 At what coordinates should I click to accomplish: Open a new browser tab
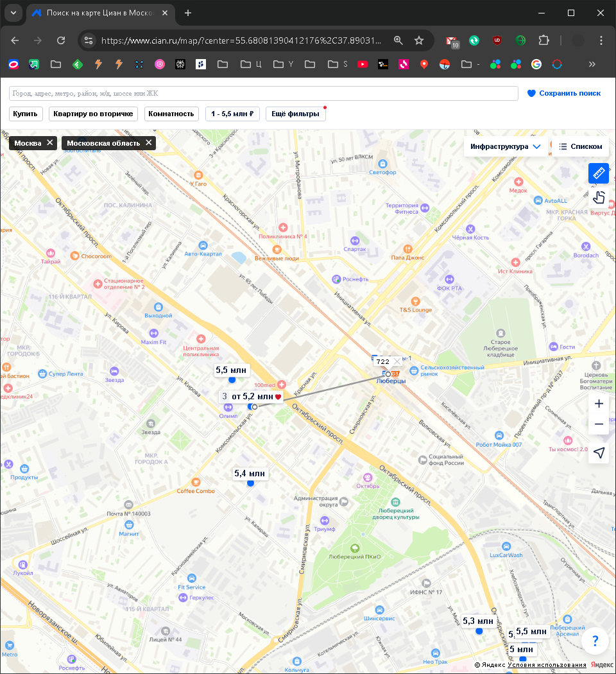[188, 13]
